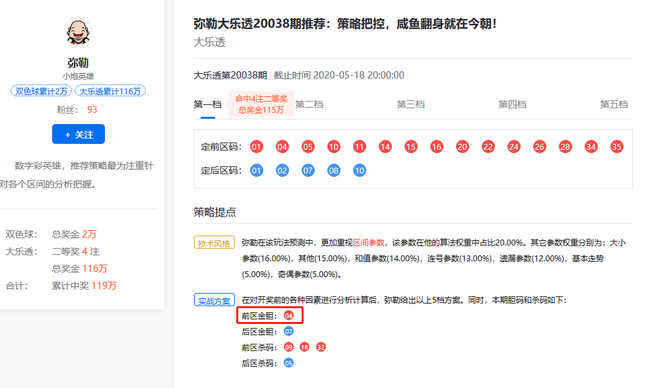
Task: Click blue back ball 07 in 定后区码 row
Action: [308, 170]
